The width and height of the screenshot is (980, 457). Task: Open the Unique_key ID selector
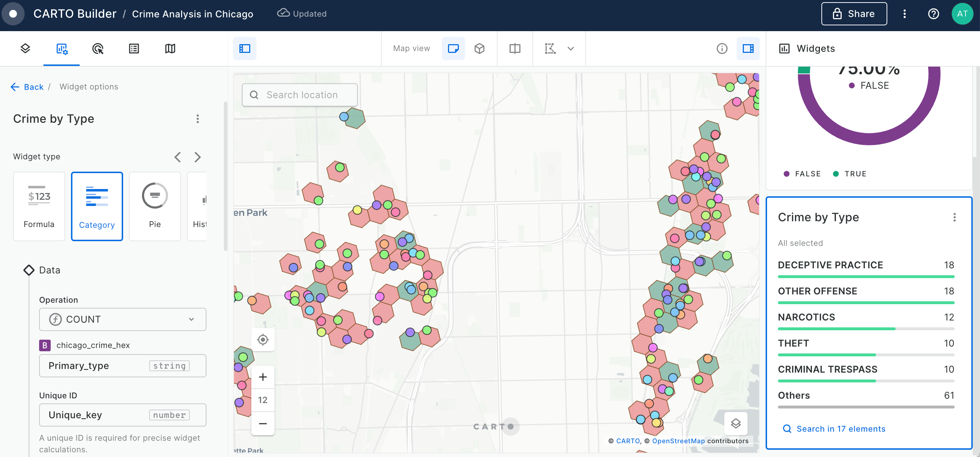122,414
